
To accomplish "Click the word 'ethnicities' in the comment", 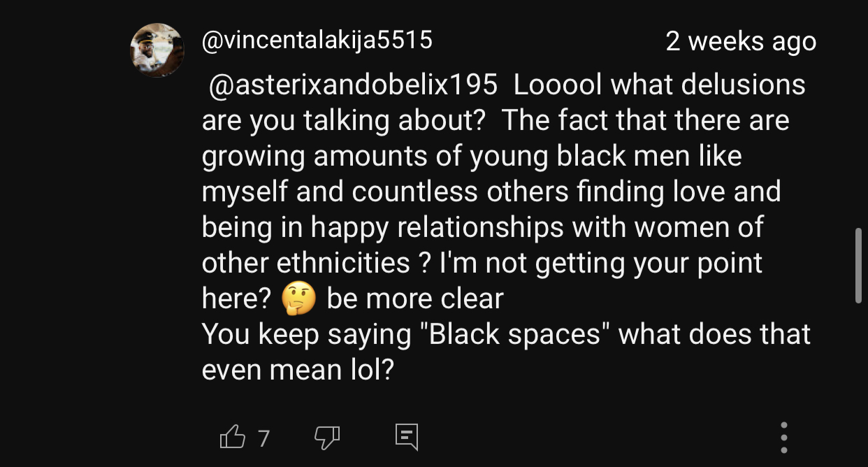I will [x=343, y=264].
